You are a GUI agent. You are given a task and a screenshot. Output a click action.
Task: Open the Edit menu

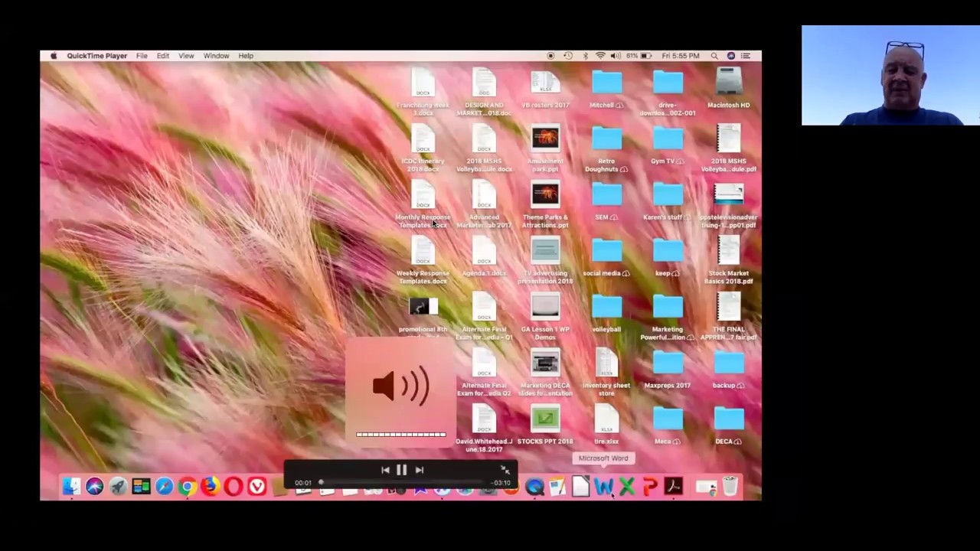coord(163,56)
